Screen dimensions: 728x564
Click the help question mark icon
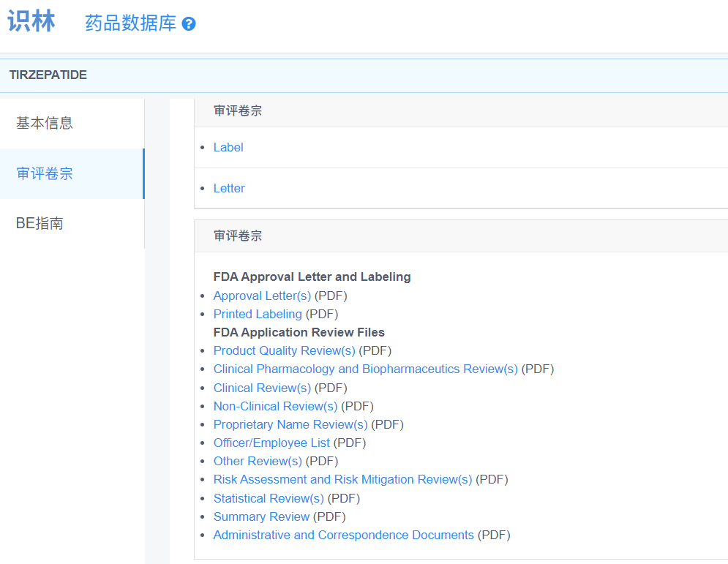click(189, 24)
